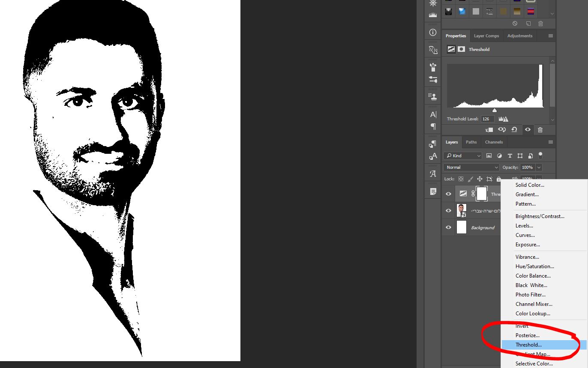Click the lock position icon in Layers
588x368 pixels.
pyautogui.click(x=480, y=179)
